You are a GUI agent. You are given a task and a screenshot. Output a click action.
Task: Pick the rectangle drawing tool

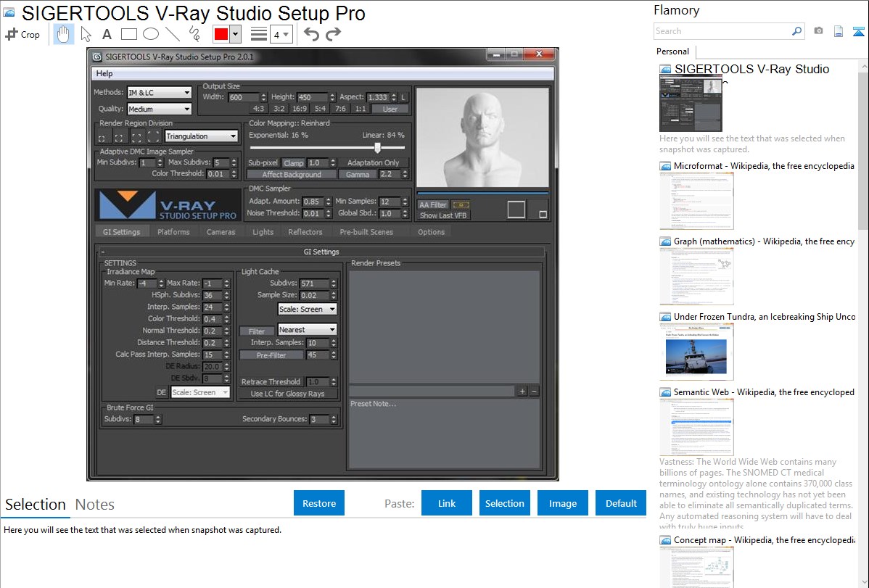pos(128,34)
